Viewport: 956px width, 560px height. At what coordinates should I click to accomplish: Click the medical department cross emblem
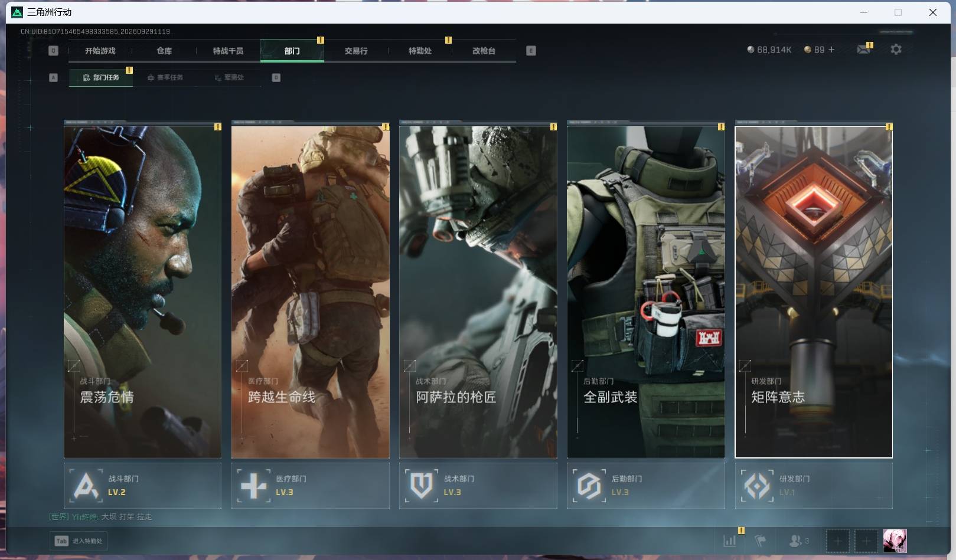pyautogui.click(x=254, y=486)
